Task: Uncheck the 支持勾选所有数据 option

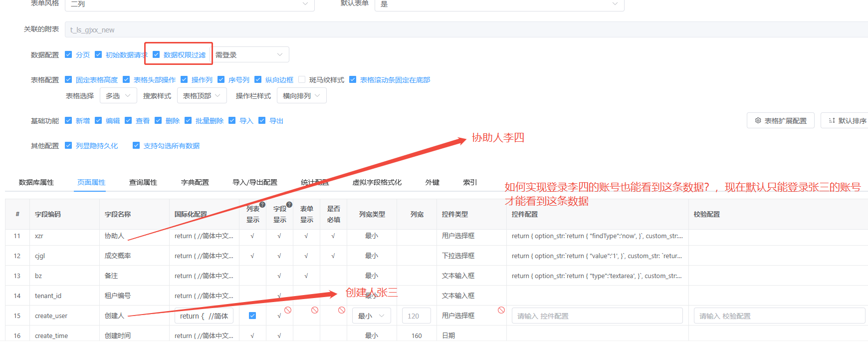Action: click(x=136, y=146)
